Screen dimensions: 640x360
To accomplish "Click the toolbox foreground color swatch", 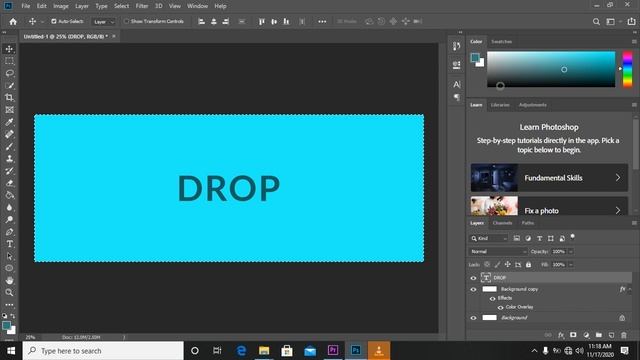I will 6,325.
